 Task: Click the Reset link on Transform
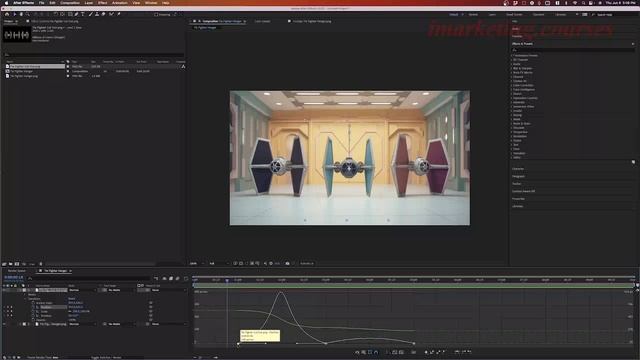coord(71,299)
